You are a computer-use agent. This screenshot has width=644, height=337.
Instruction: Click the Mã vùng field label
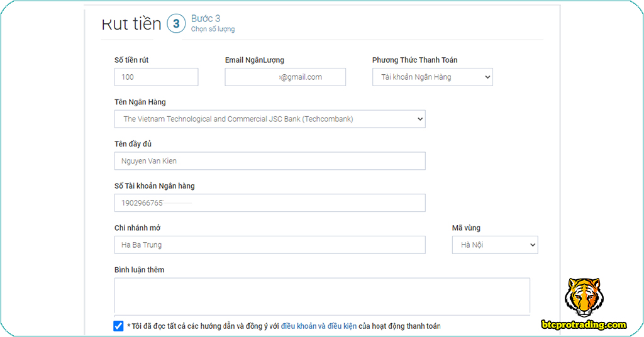[466, 228]
